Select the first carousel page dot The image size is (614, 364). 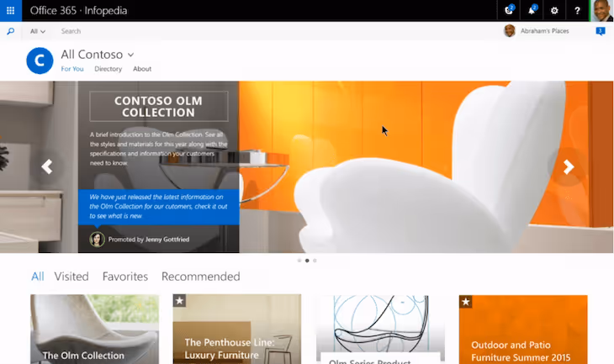pyautogui.click(x=299, y=261)
